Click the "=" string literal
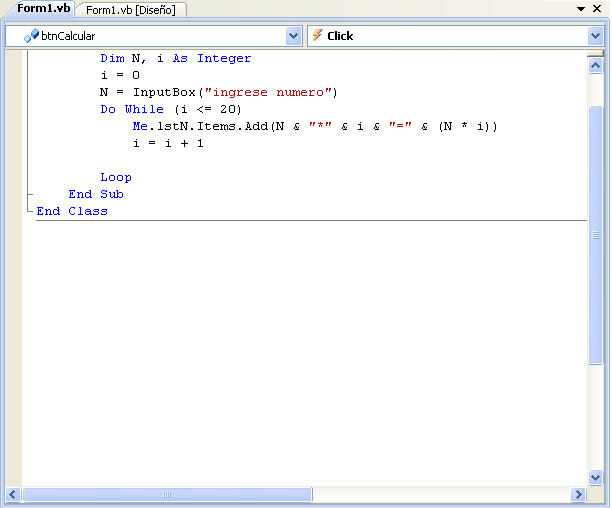612x508 pixels. (x=400, y=125)
